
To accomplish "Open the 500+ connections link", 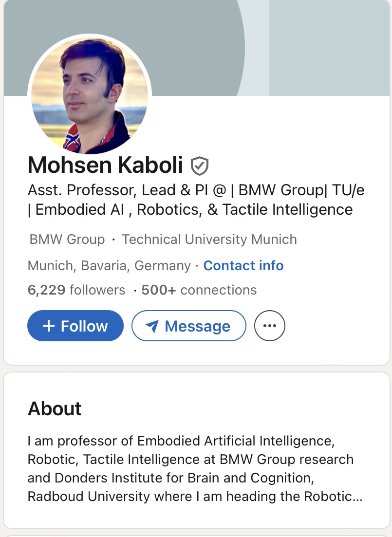I will [199, 290].
